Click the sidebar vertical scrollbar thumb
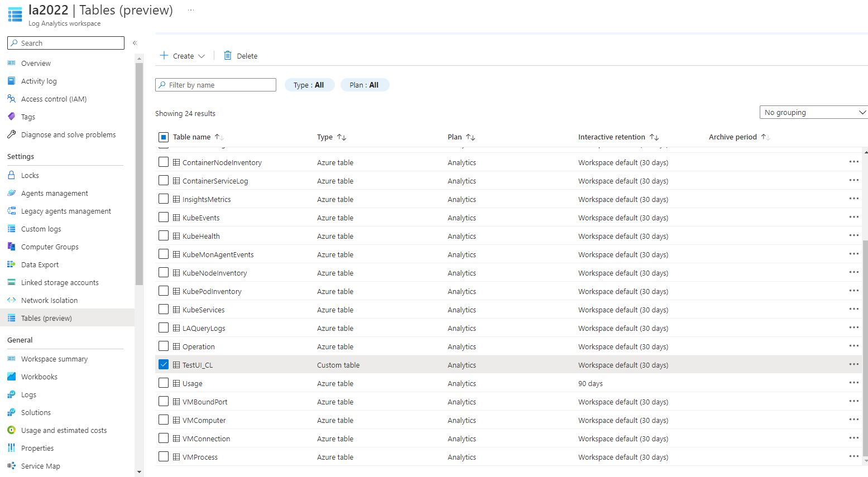This screenshot has width=868, height=477. point(139,174)
